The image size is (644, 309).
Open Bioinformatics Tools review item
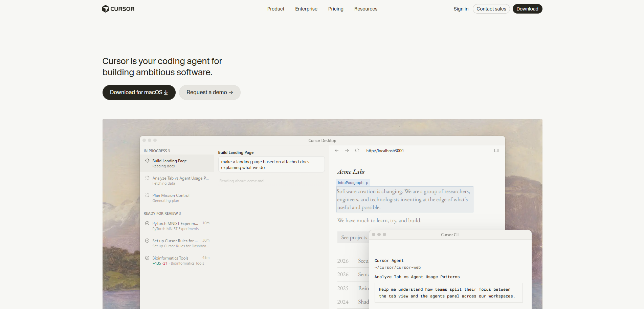[x=177, y=261]
